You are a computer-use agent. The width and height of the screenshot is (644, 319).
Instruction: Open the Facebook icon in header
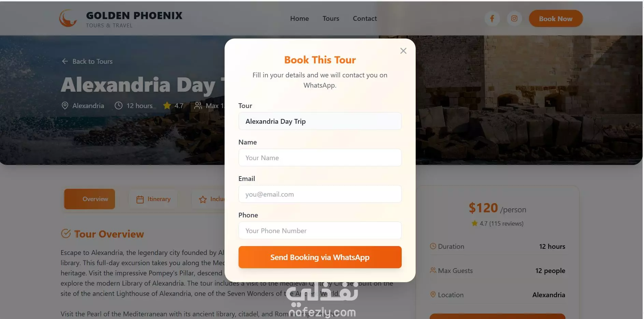pos(492,18)
